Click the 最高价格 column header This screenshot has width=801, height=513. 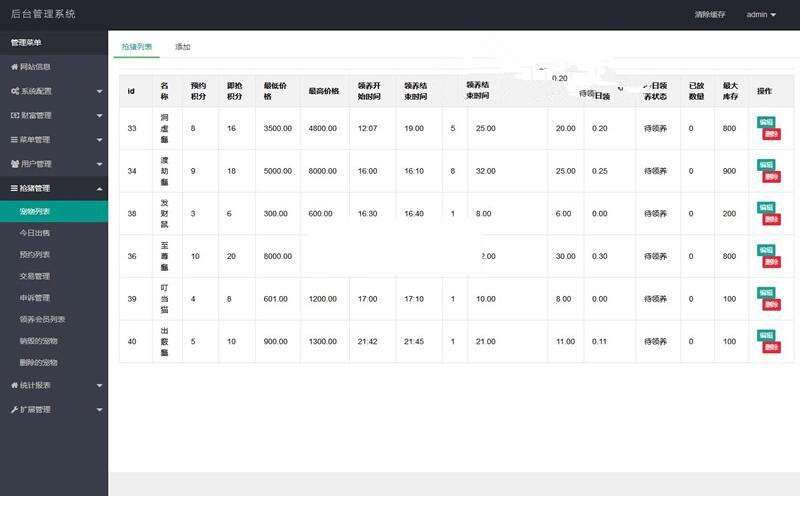point(324,91)
